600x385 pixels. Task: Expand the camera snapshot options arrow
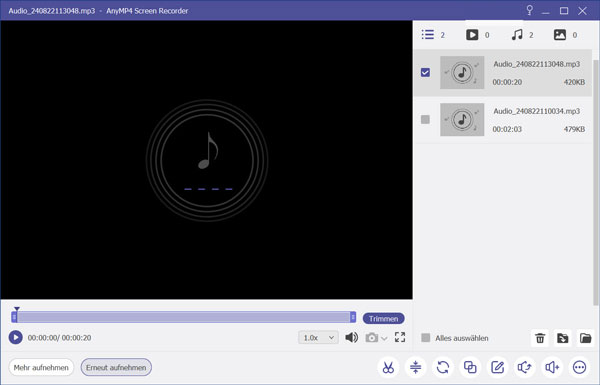385,338
